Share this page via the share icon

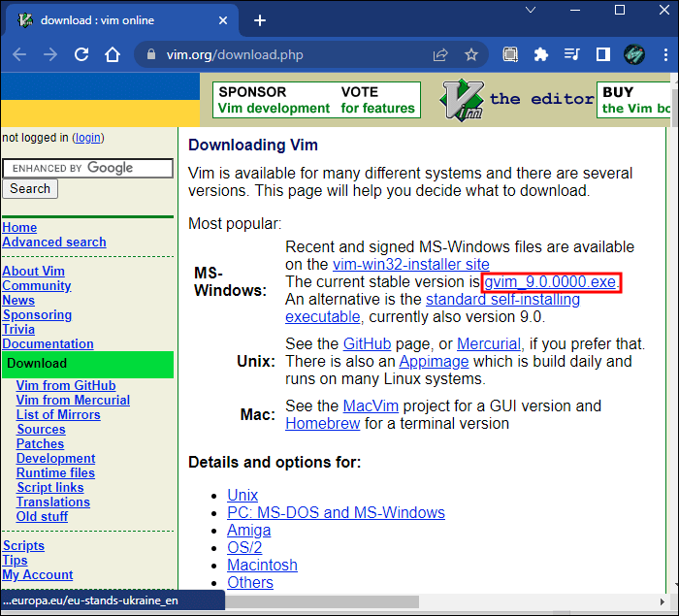[x=440, y=54]
